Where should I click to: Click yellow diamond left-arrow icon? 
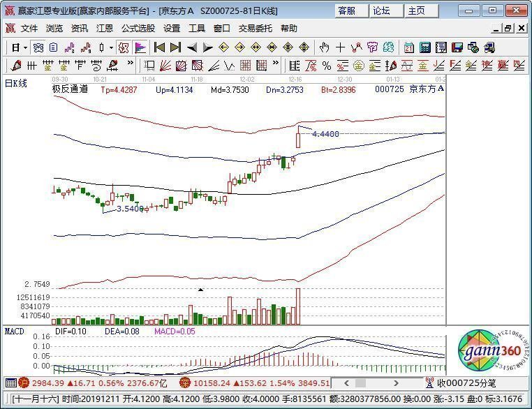point(223,47)
